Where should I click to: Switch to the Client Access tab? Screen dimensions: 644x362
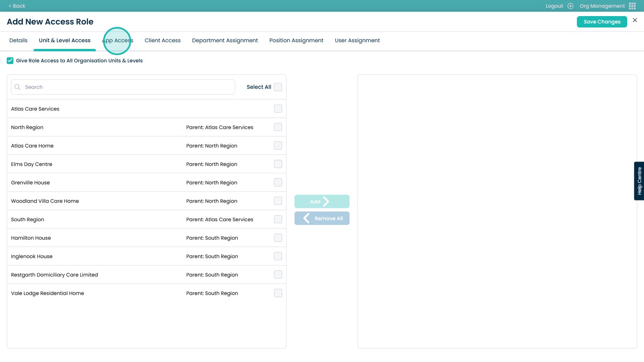pos(163,41)
